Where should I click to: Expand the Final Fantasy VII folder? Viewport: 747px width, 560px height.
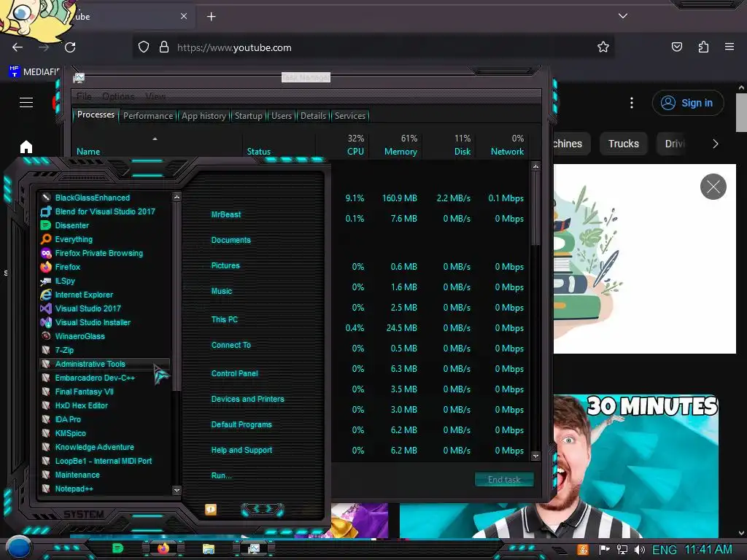[84, 392]
